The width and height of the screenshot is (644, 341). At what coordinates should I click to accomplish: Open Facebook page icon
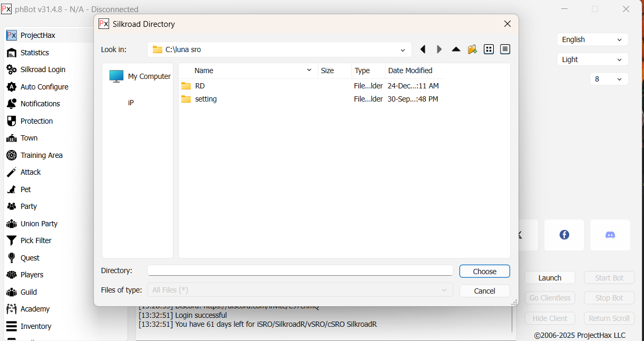point(564,235)
